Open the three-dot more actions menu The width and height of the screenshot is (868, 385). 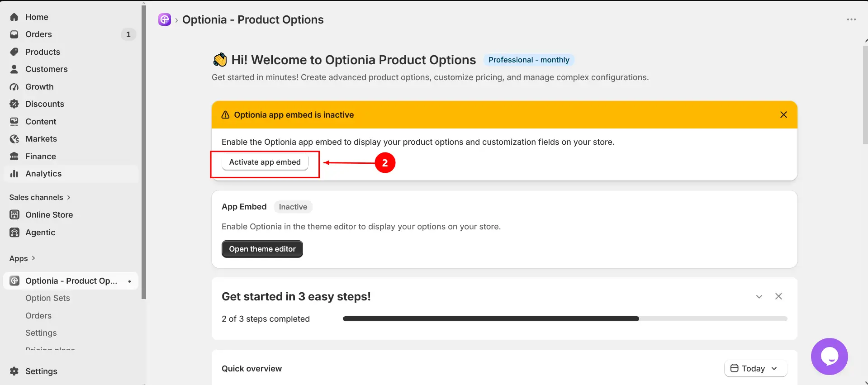click(851, 19)
